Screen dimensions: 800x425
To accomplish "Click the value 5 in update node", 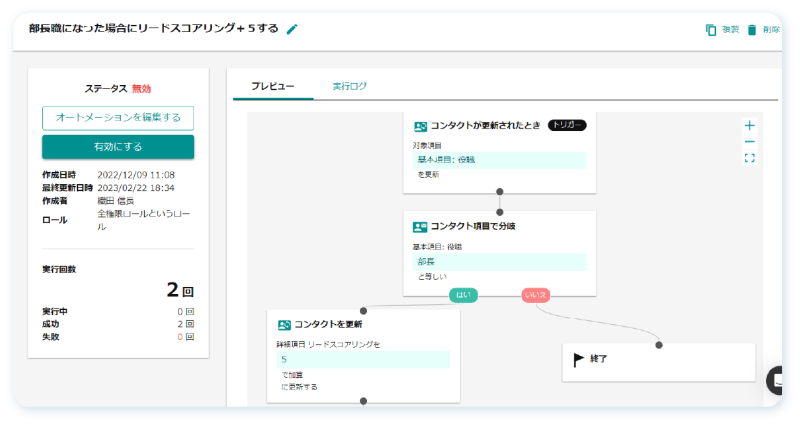I will [x=363, y=360].
